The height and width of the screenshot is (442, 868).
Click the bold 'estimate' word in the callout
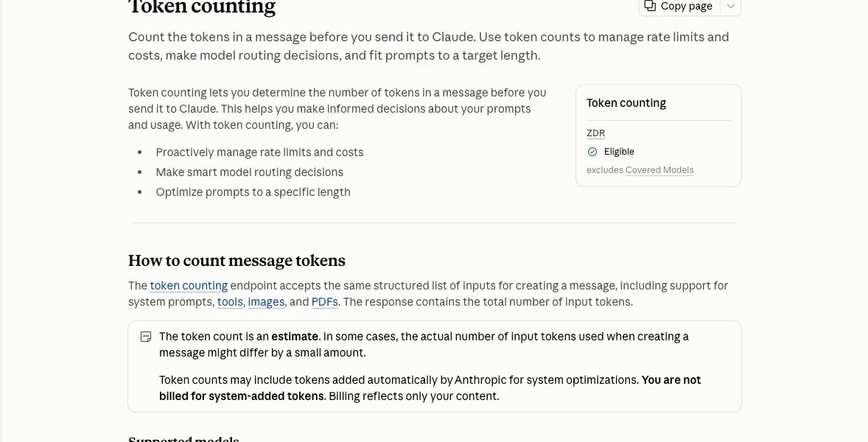pyautogui.click(x=295, y=337)
